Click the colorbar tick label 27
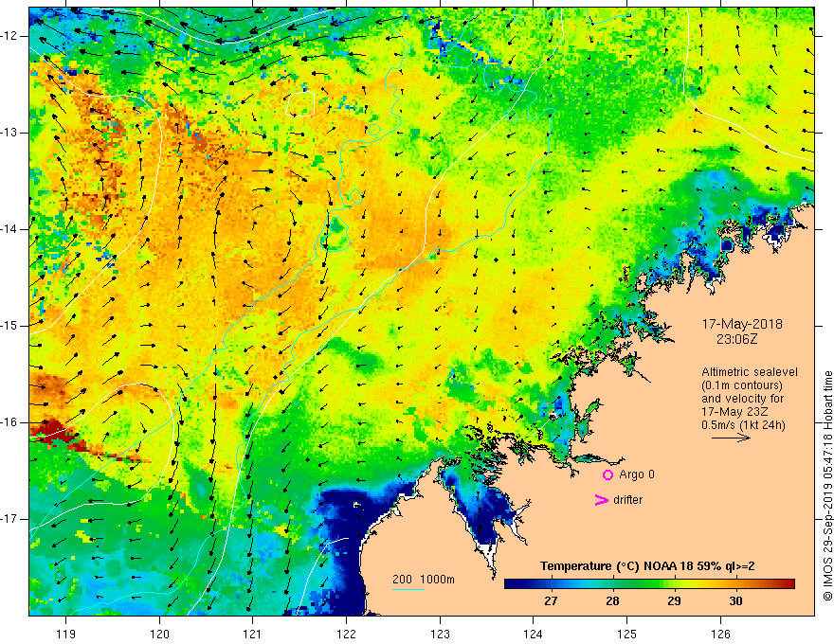Viewport: 834px width, 644px height. (x=551, y=601)
